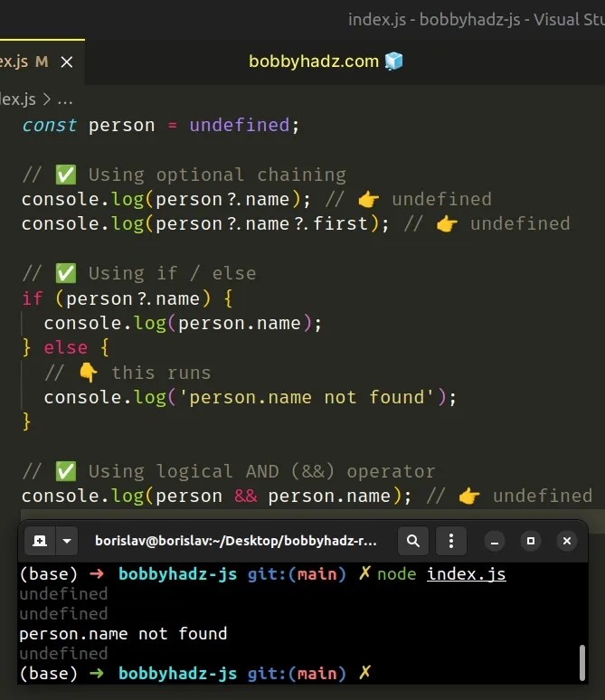605x700 pixels.
Task: Click underlined index.js in terminal command
Action: [466, 574]
